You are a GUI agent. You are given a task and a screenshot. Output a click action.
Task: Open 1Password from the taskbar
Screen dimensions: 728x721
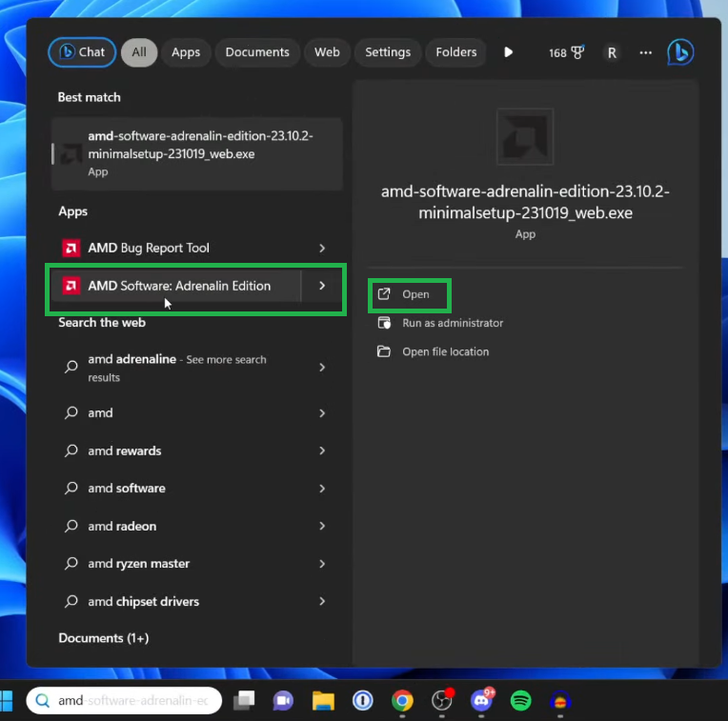click(x=363, y=701)
